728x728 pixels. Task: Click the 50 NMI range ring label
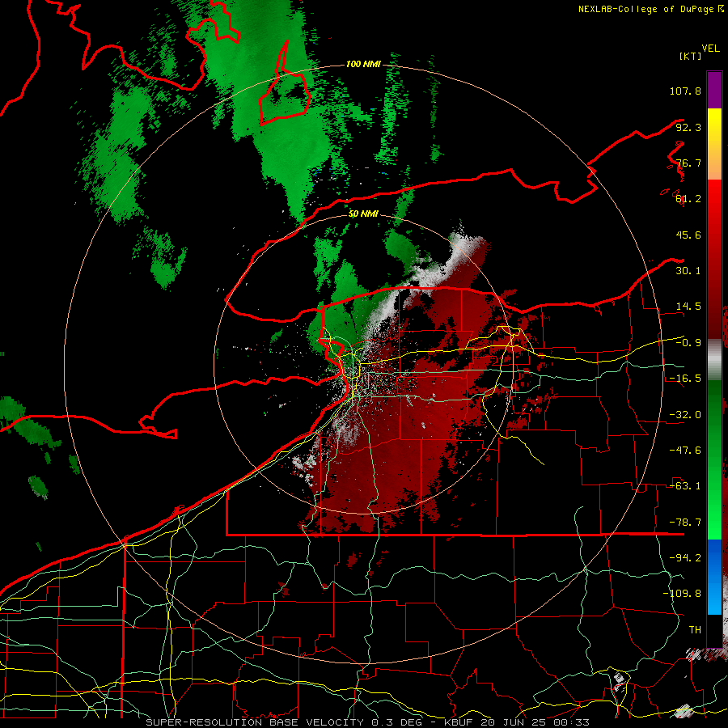point(363,214)
